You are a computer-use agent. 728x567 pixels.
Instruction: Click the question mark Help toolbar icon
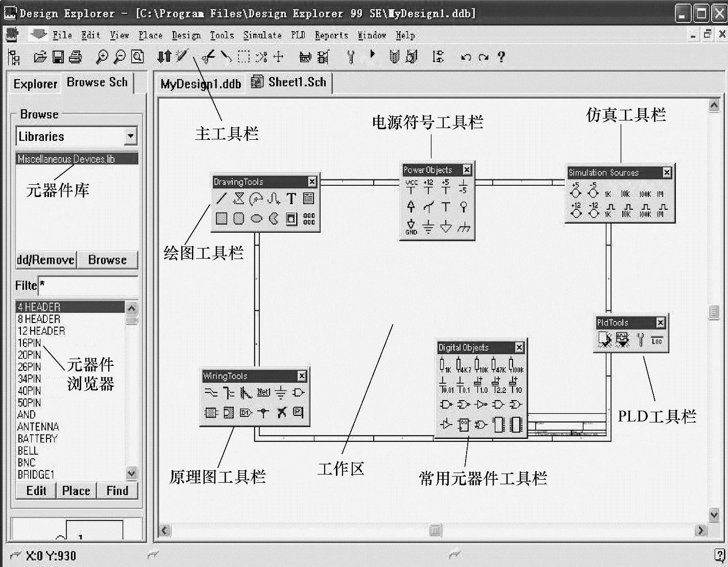click(x=501, y=57)
